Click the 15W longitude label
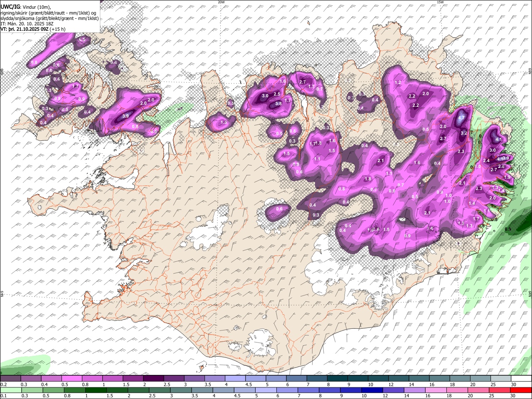This screenshot has height=399, width=532. (x=440, y=2)
